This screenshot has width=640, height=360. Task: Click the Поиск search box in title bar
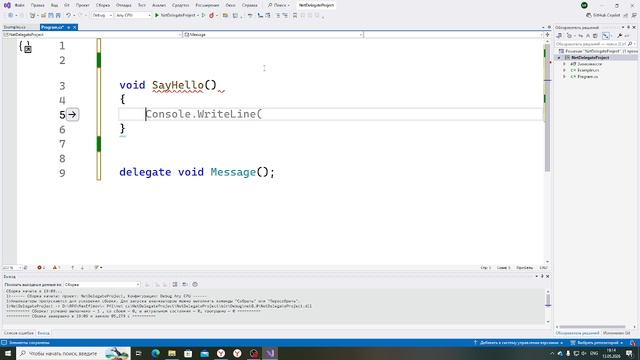pos(278,5)
